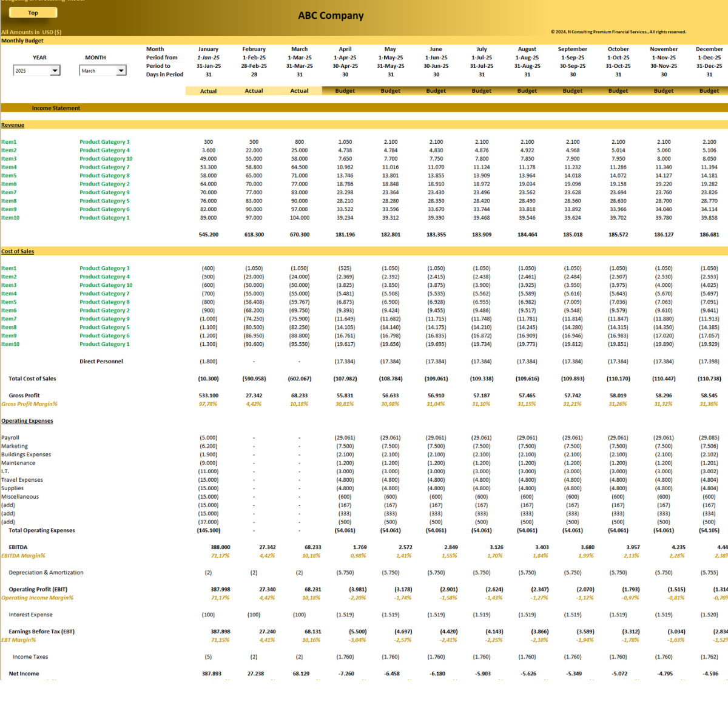Click the All Amounts in USD ($) label

[x=31, y=32]
